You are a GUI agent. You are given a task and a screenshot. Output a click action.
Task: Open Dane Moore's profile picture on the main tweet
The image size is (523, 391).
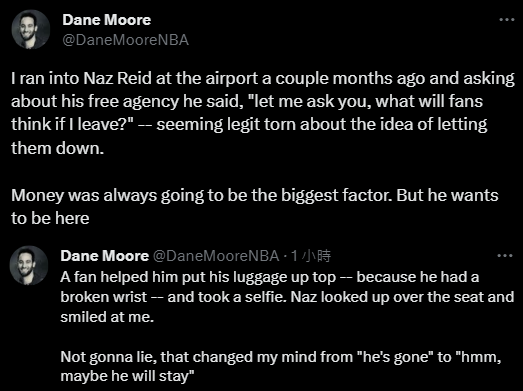(x=31, y=29)
